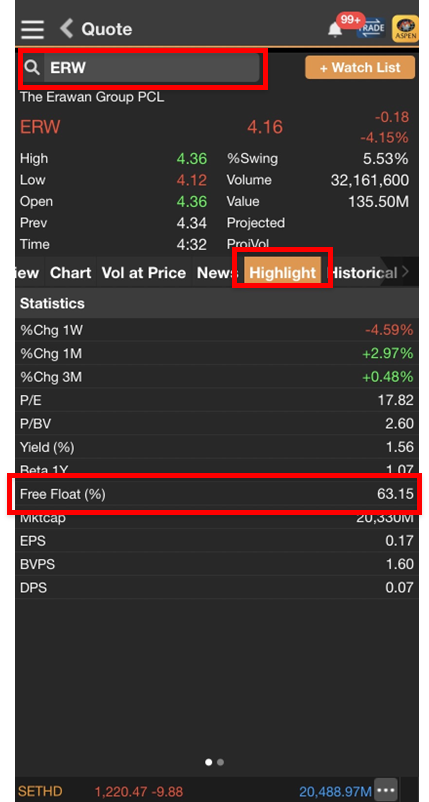The width and height of the screenshot is (429, 802).
Task: Open the ASPEN icon
Action: pyautogui.click(x=405, y=29)
